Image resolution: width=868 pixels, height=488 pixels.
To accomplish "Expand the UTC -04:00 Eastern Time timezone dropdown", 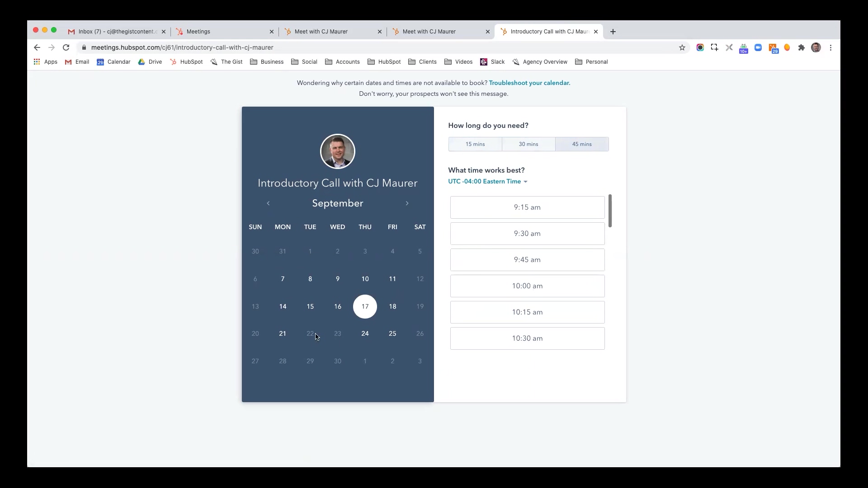I will click(487, 181).
